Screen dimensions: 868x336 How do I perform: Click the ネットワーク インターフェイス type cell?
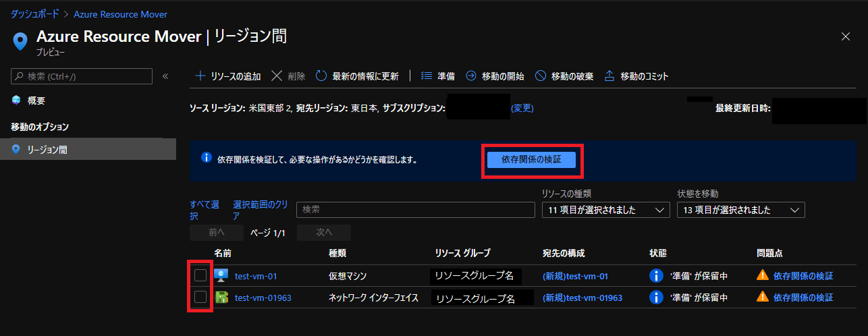tap(374, 298)
